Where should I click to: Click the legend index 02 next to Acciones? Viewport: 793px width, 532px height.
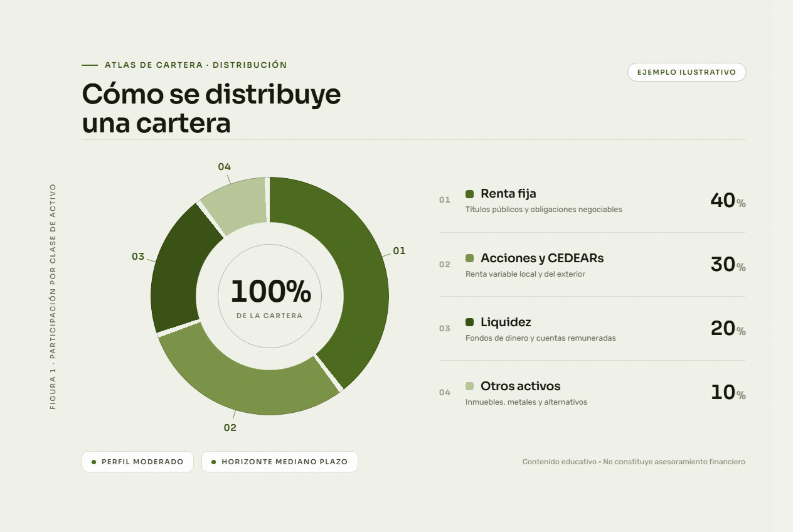point(445,265)
